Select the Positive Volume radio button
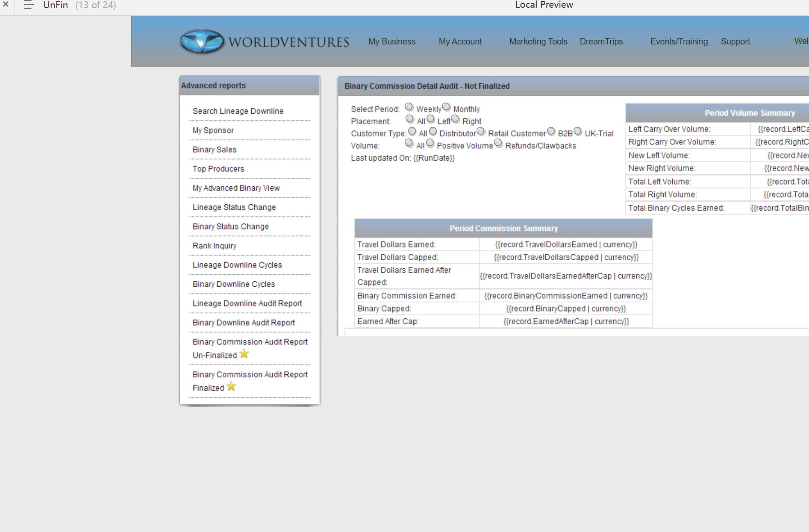Screen dimensions: 809x532 pos(430,144)
